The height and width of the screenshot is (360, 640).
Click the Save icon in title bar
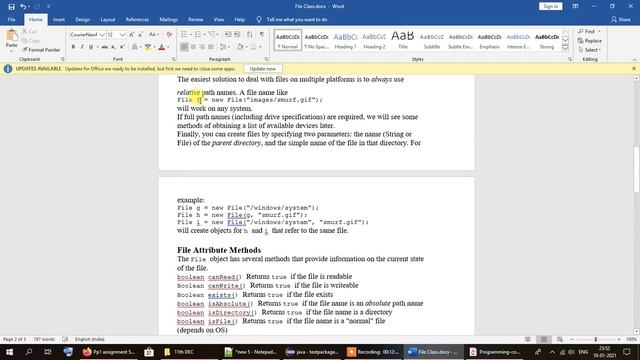(x=11, y=7)
